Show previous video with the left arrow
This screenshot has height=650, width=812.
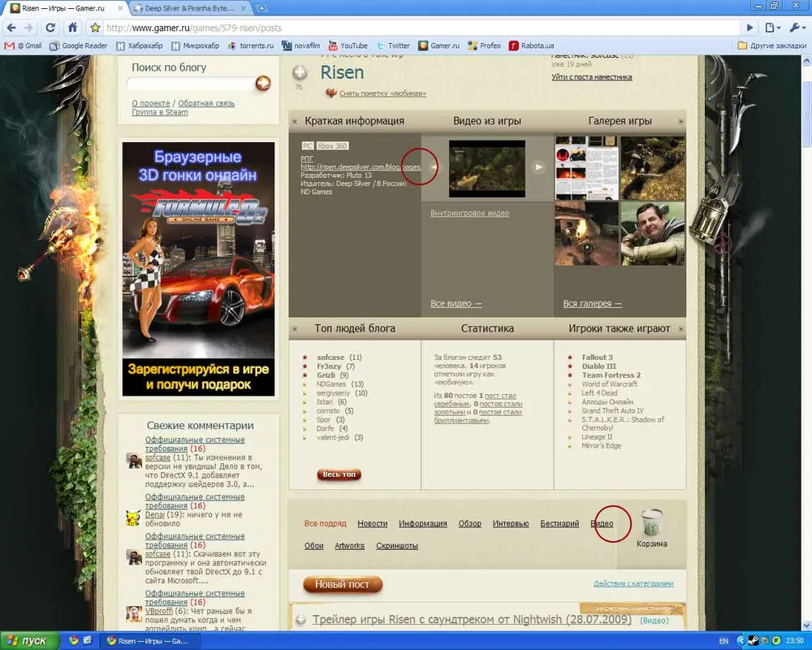coord(433,167)
